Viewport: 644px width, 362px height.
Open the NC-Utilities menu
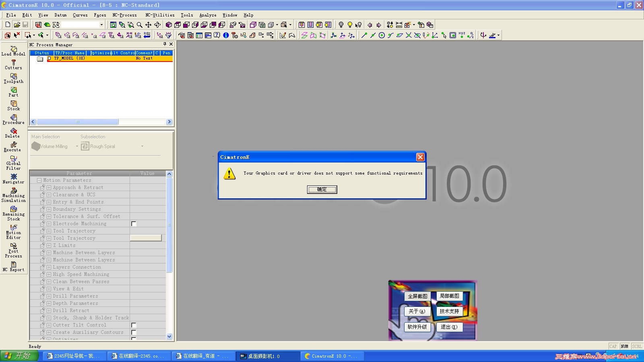click(x=160, y=15)
